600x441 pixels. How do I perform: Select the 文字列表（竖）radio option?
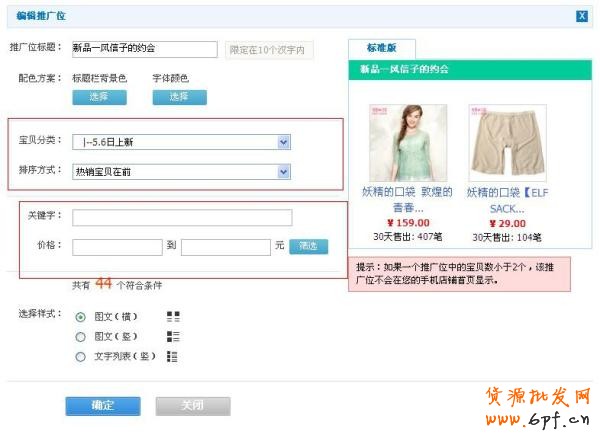[81, 356]
